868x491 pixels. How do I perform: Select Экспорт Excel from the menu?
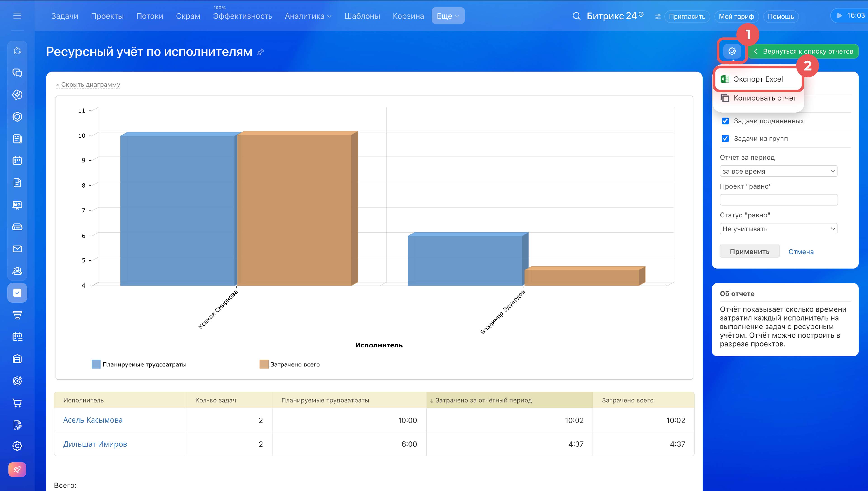pos(758,79)
